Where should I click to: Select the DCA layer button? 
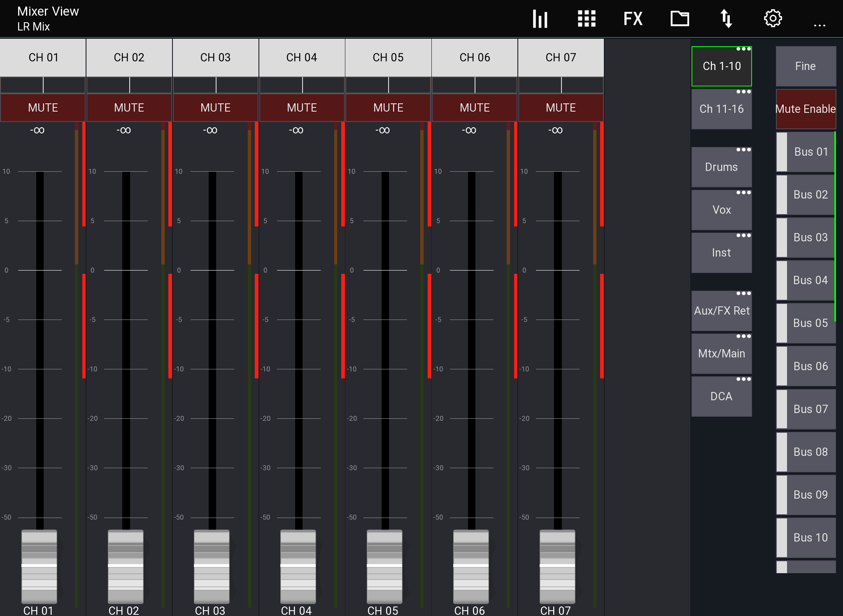pyautogui.click(x=722, y=396)
